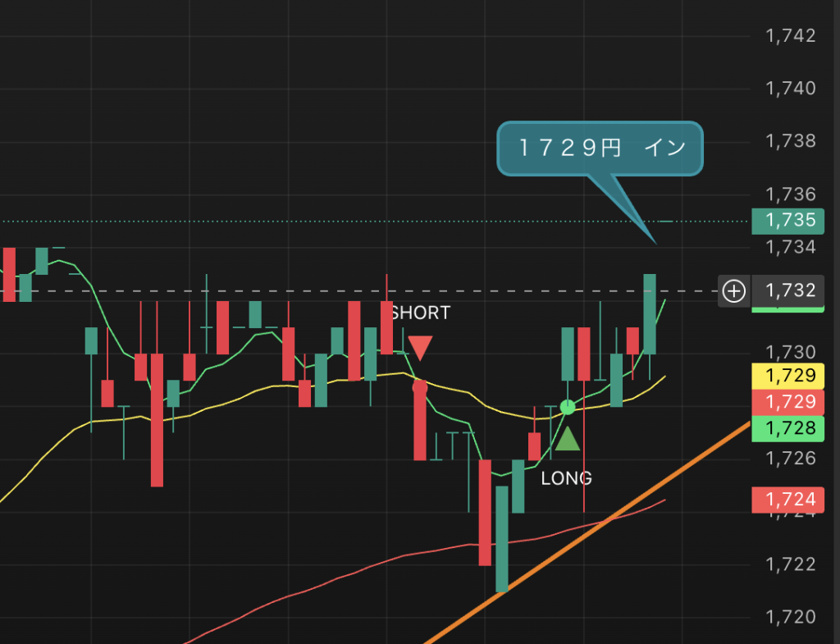The width and height of the screenshot is (840, 644).
Task: Click the green 1,728 price tag
Action: click(787, 427)
